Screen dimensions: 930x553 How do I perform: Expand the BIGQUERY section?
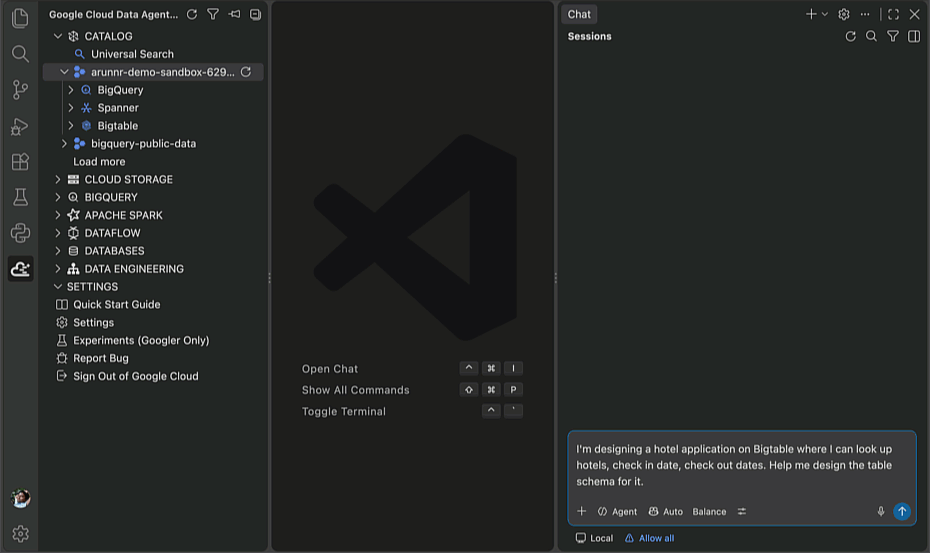(x=58, y=197)
